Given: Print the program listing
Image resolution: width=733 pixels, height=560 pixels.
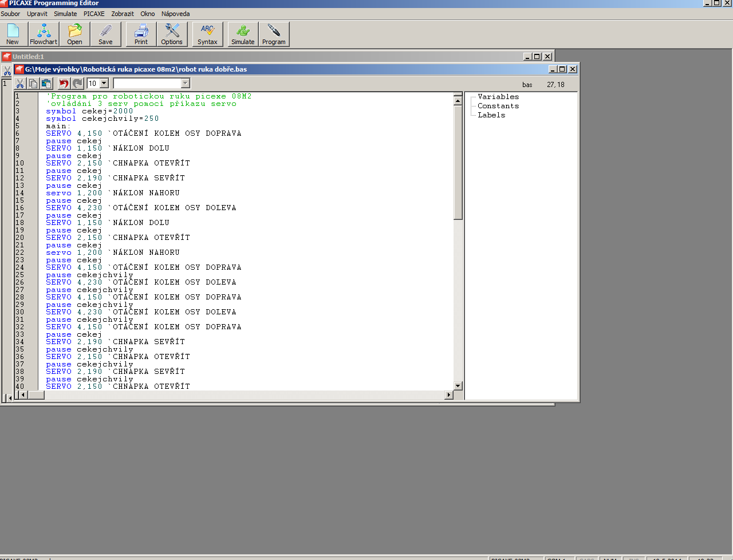Looking at the screenshot, I should [x=141, y=34].
